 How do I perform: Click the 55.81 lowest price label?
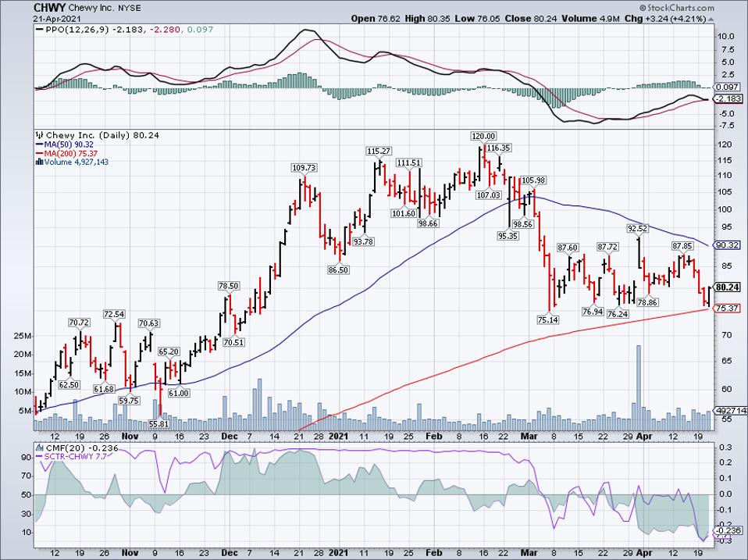pos(159,423)
